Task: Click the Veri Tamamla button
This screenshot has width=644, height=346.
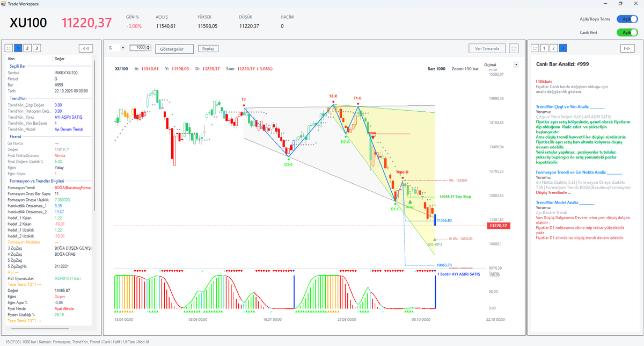Action: (x=487, y=48)
